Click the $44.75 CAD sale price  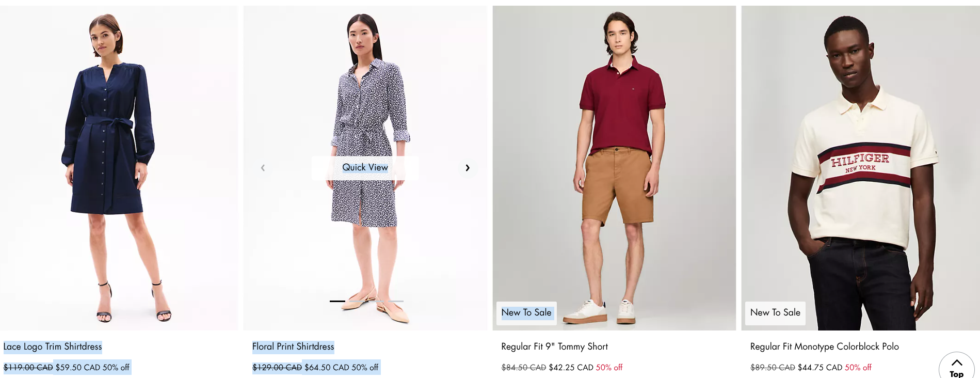[x=820, y=368]
